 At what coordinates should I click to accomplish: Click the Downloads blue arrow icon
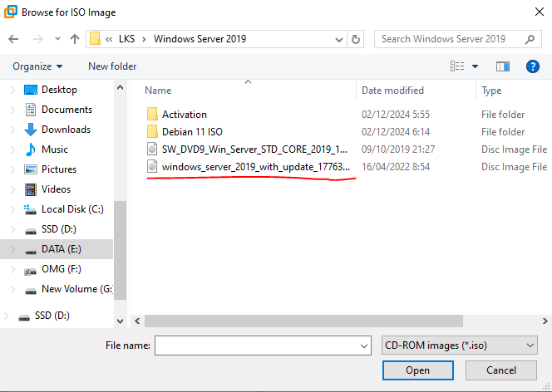[31, 130]
